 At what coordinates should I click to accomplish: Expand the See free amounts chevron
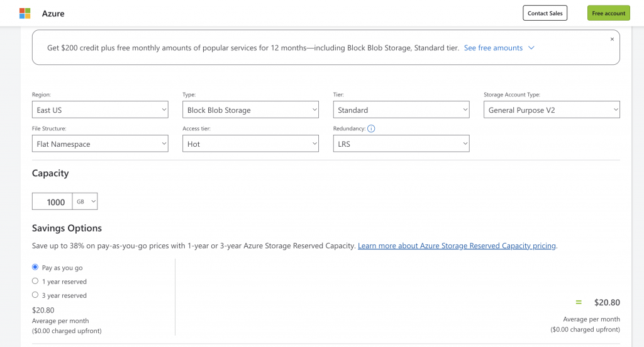click(x=531, y=48)
